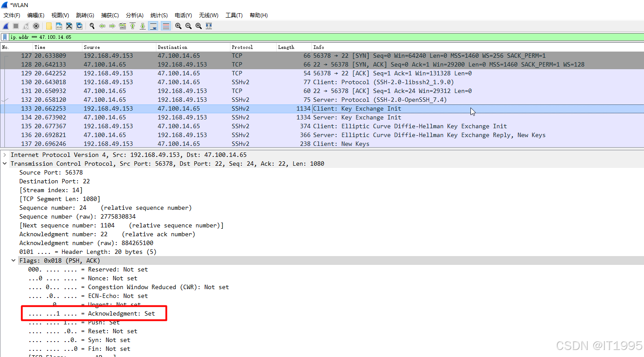Open capture options via the gear icon
This screenshot has height=357, width=644.
point(36,26)
